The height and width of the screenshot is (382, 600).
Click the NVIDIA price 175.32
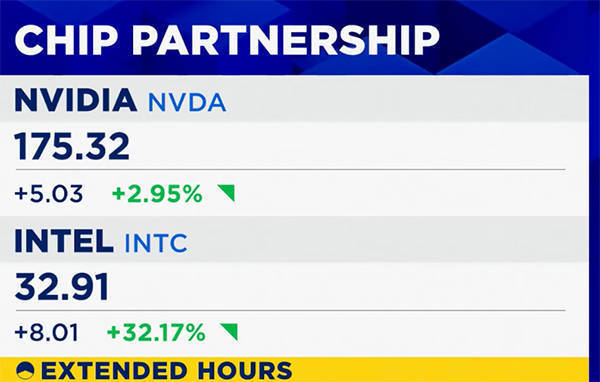[x=72, y=146]
